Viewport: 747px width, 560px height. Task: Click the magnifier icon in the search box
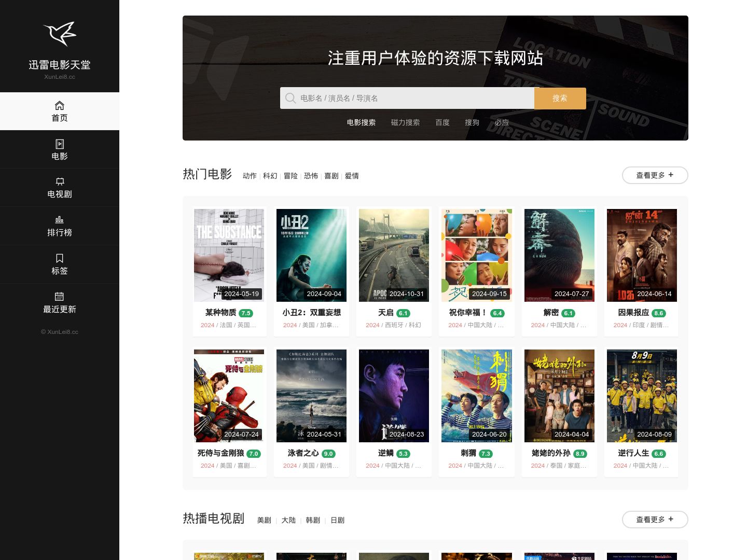click(290, 98)
